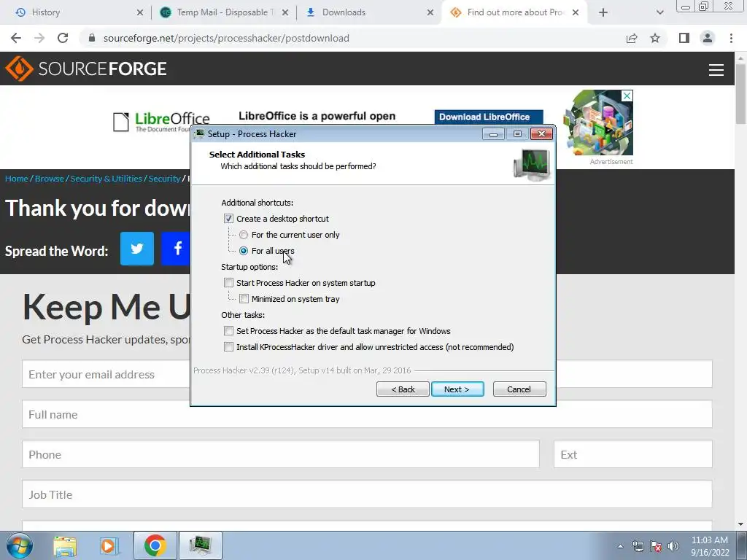Viewport: 747px width, 560px height.
Task: Click the Ext input field
Action: pyautogui.click(x=633, y=454)
